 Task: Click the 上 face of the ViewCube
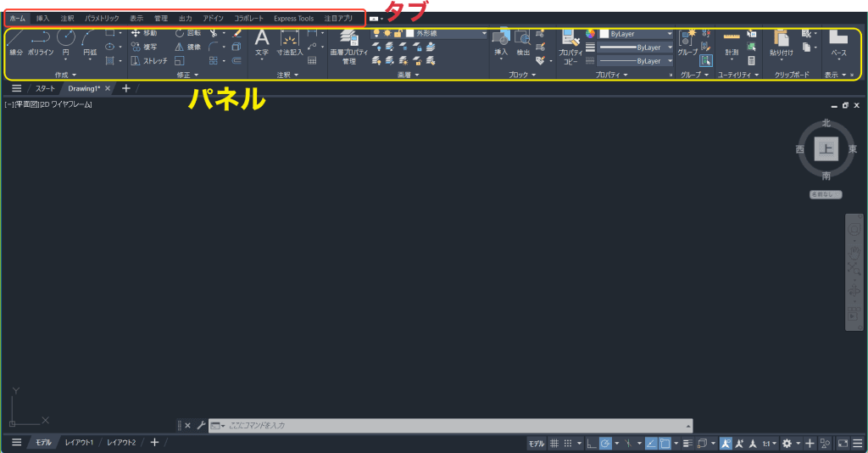click(x=826, y=148)
